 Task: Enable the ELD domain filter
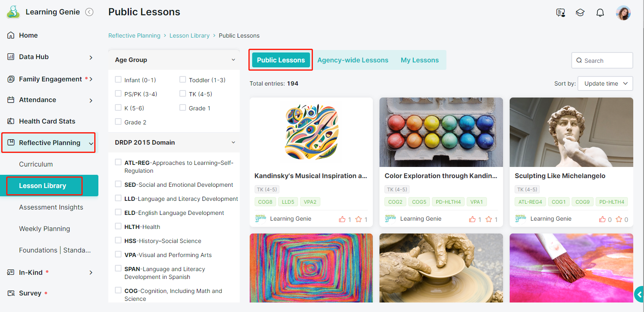[118, 212]
